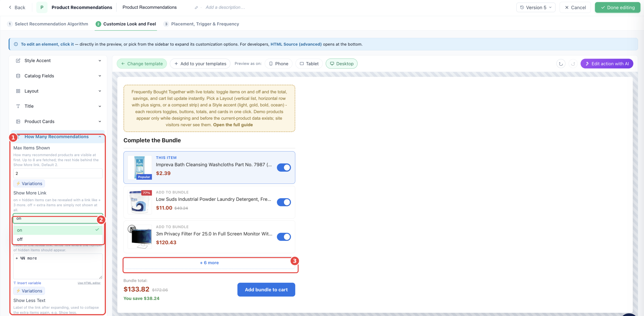Click Use HTML editor link
Screen dimensions: 644x316
89,283
